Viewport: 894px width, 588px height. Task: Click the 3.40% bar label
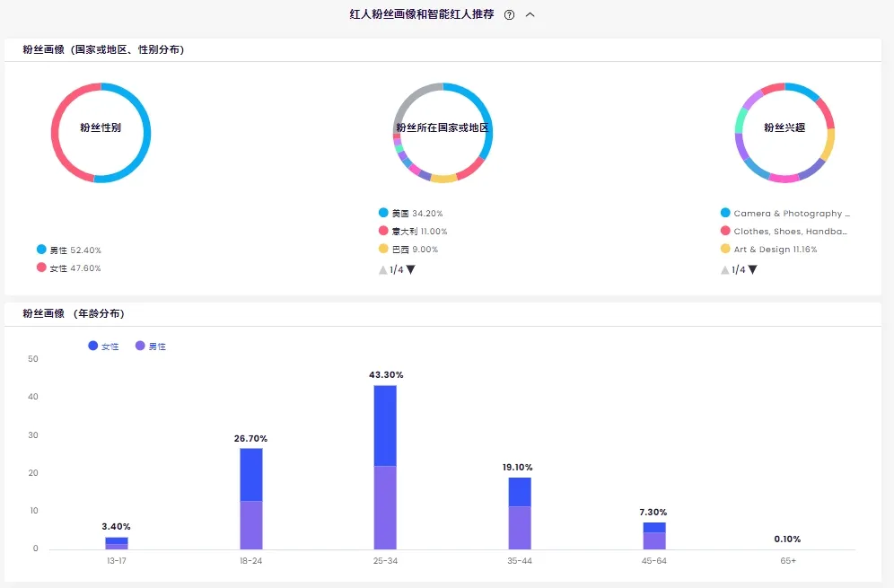(116, 526)
